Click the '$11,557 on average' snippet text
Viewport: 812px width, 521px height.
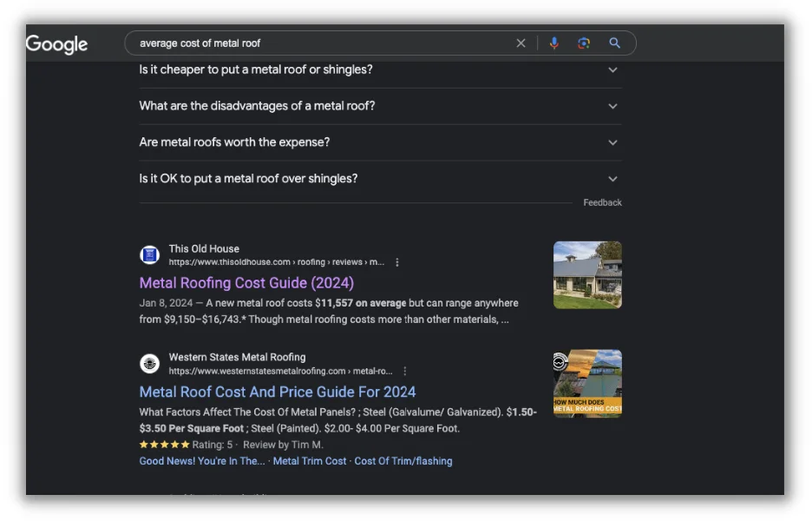(360, 303)
